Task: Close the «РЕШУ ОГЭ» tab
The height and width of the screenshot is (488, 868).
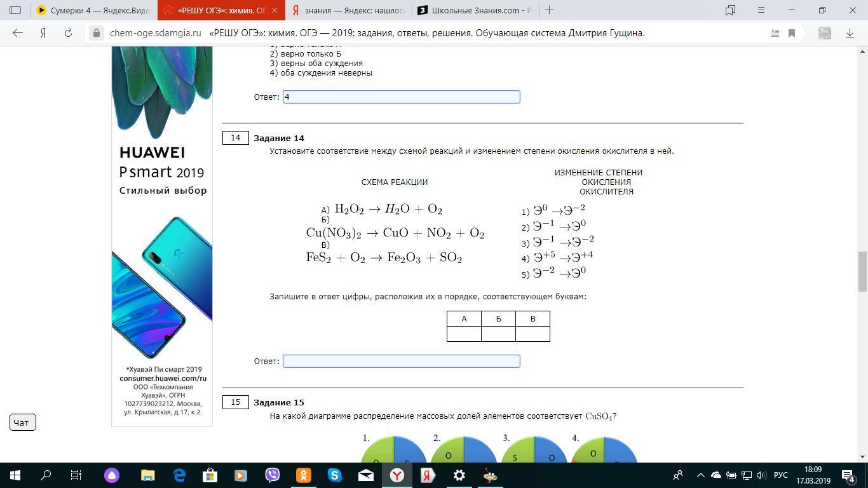Action: pos(275,10)
